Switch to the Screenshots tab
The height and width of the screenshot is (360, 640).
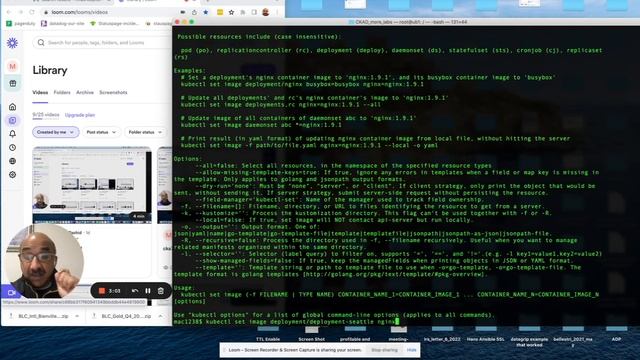tap(113, 93)
